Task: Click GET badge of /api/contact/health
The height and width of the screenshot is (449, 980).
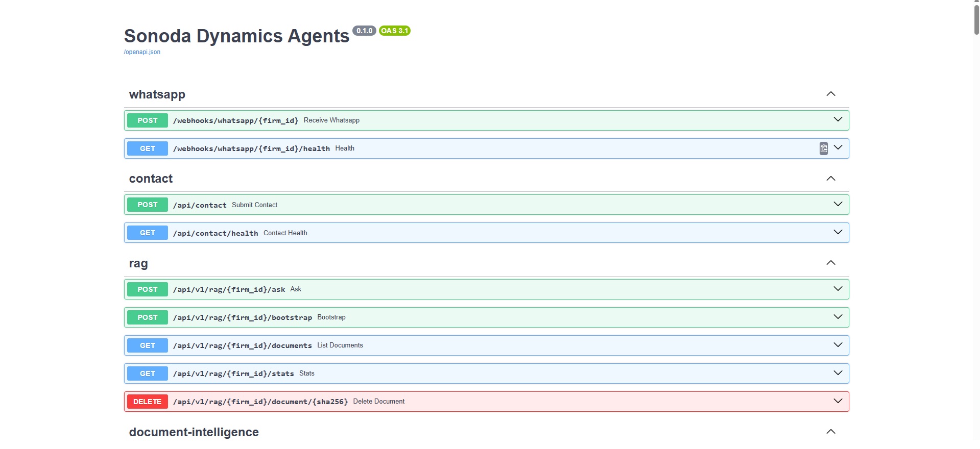Action: 148,233
